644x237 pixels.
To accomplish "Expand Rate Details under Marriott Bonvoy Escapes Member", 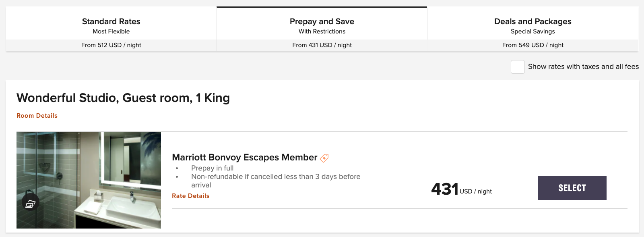I will 190,196.
